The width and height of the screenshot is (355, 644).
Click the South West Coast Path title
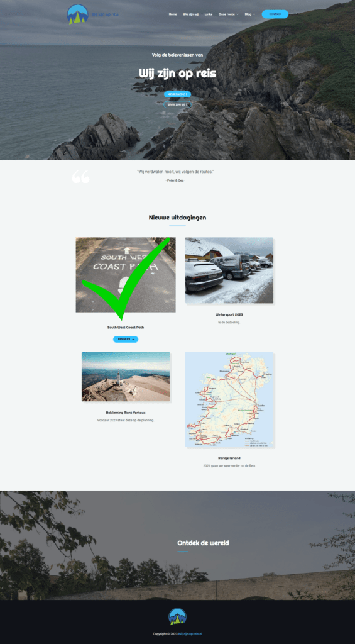(x=126, y=327)
